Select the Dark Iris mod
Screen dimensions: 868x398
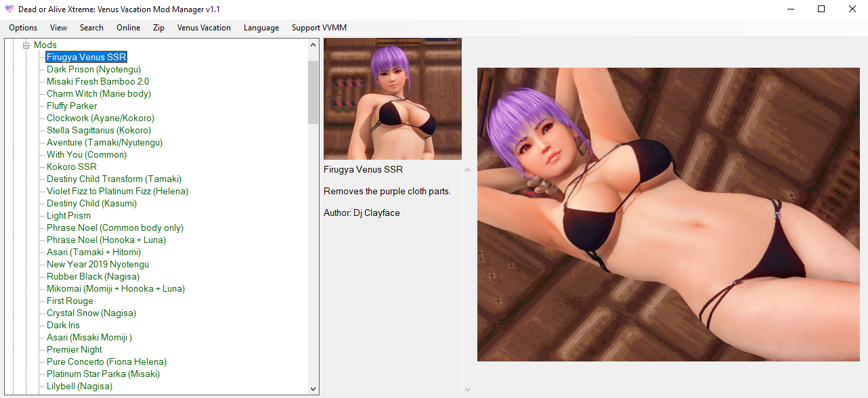point(63,325)
